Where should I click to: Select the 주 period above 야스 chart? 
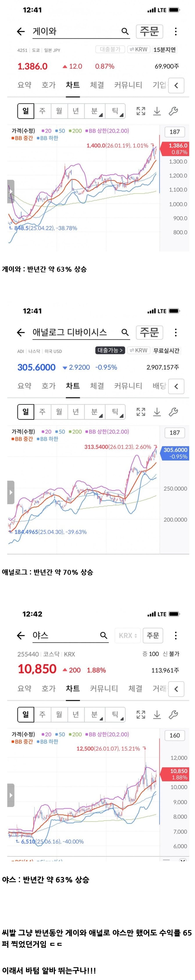pyautogui.click(x=42, y=714)
